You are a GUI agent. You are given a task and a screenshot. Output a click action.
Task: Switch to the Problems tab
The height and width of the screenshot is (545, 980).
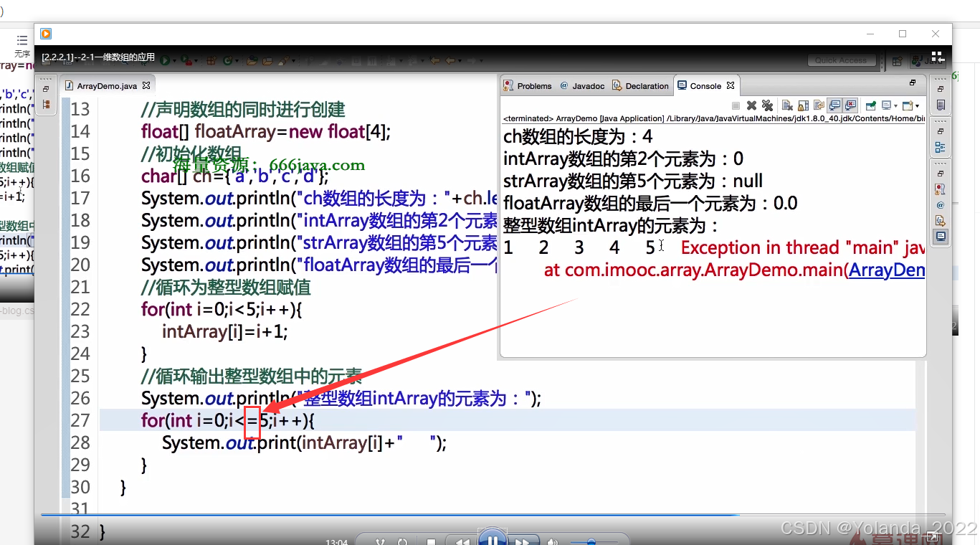(x=528, y=85)
